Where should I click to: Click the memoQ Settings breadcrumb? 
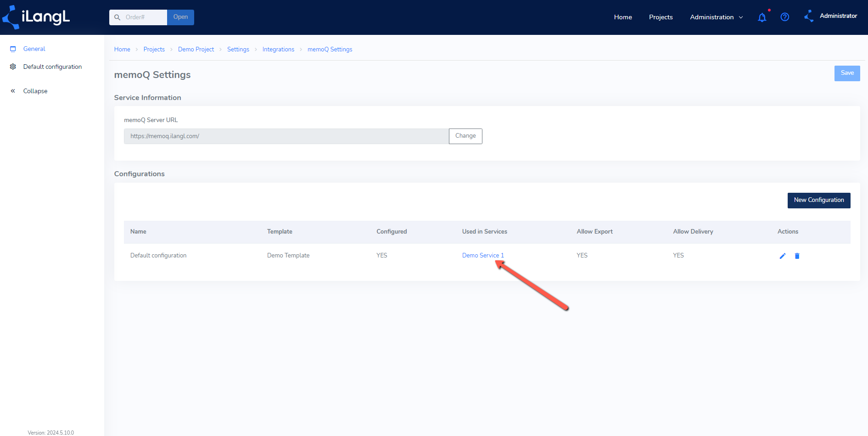tap(330, 49)
